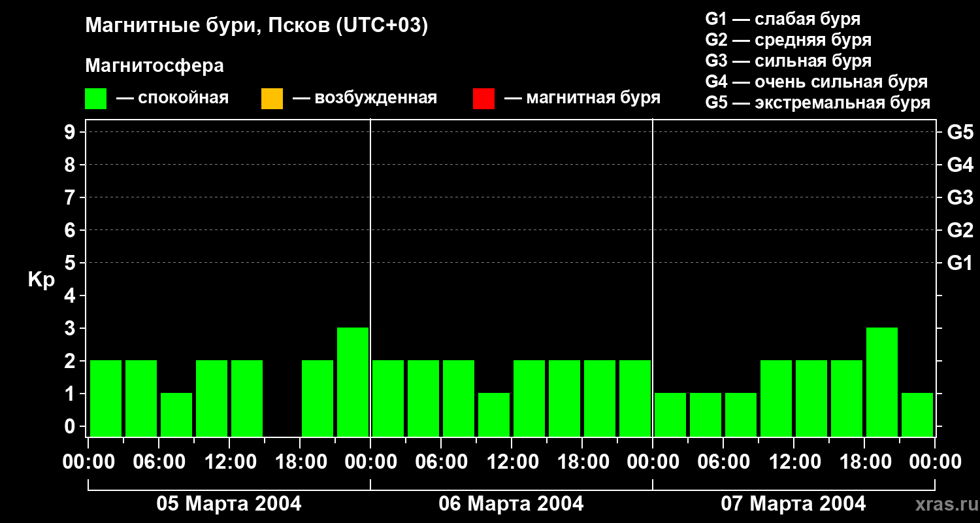
Task: Click the G1 label on right axis
Action: pos(960,263)
